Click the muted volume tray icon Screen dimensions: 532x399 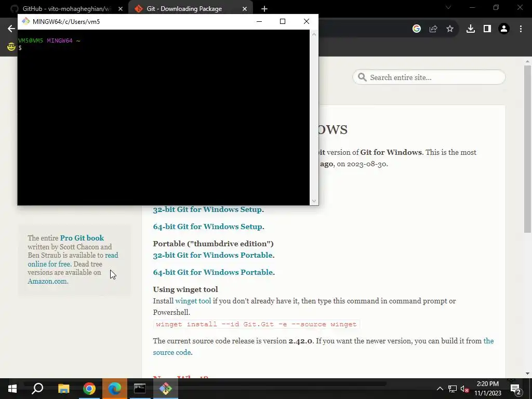pyautogui.click(x=464, y=389)
